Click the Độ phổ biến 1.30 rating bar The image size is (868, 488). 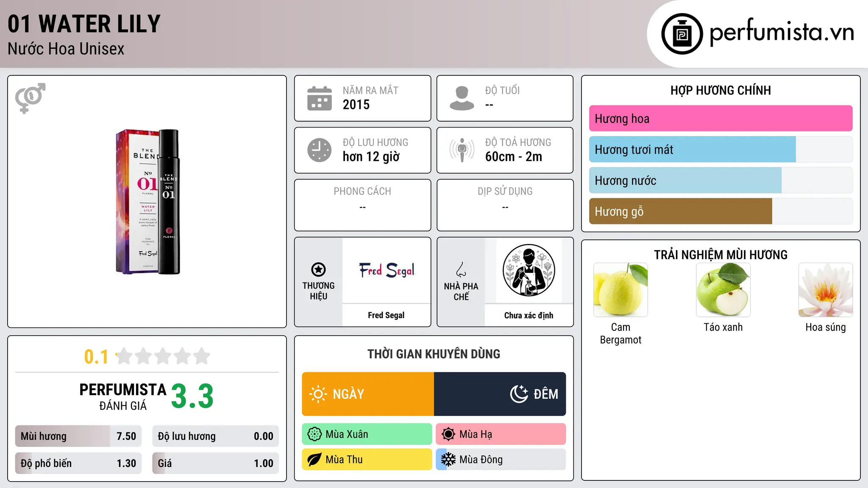pyautogui.click(x=78, y=463)
